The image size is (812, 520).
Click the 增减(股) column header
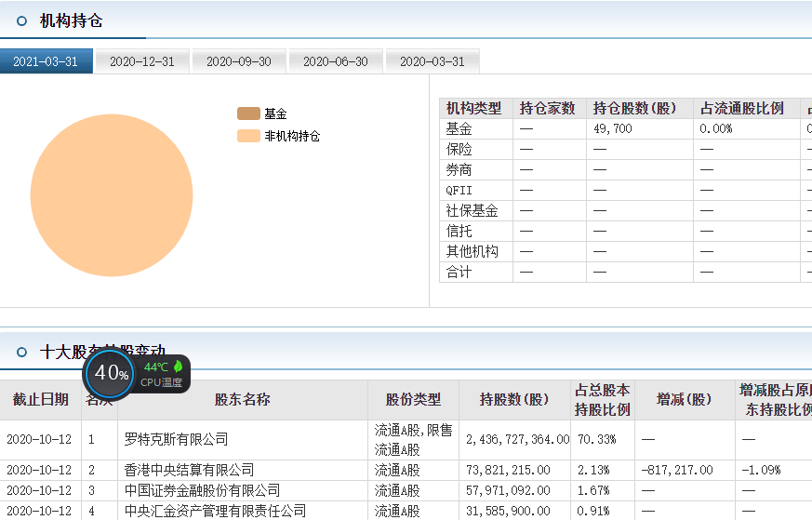click(684, 399)
